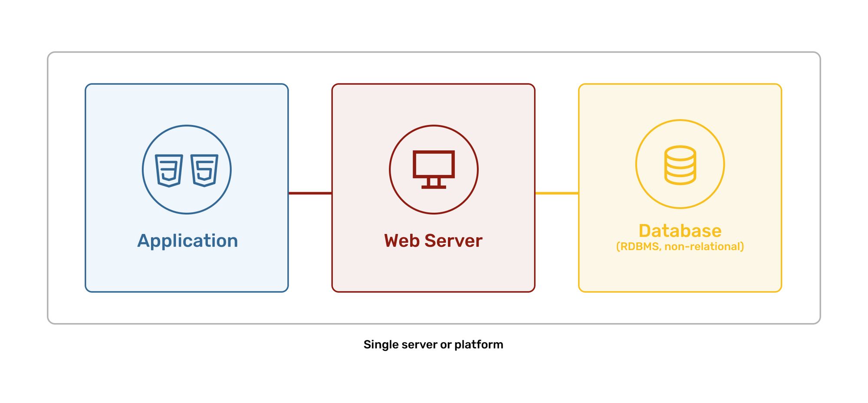Click the outer container border rectangle

pos(434,52)
